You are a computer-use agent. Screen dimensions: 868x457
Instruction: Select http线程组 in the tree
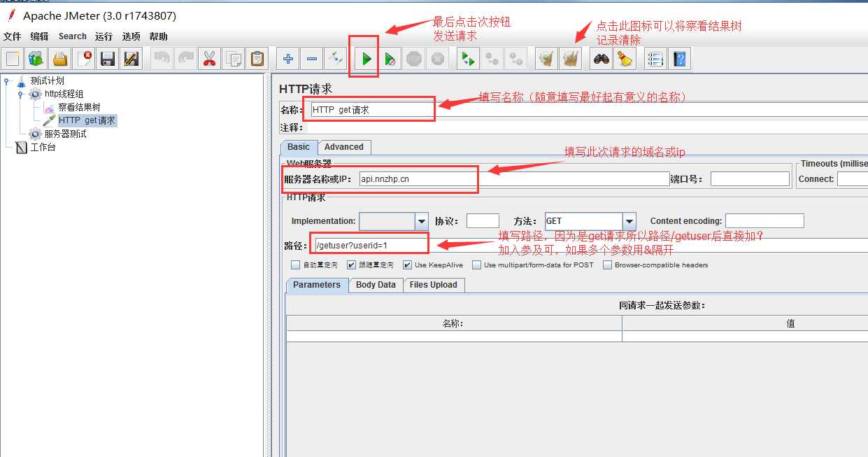(64, 94)
